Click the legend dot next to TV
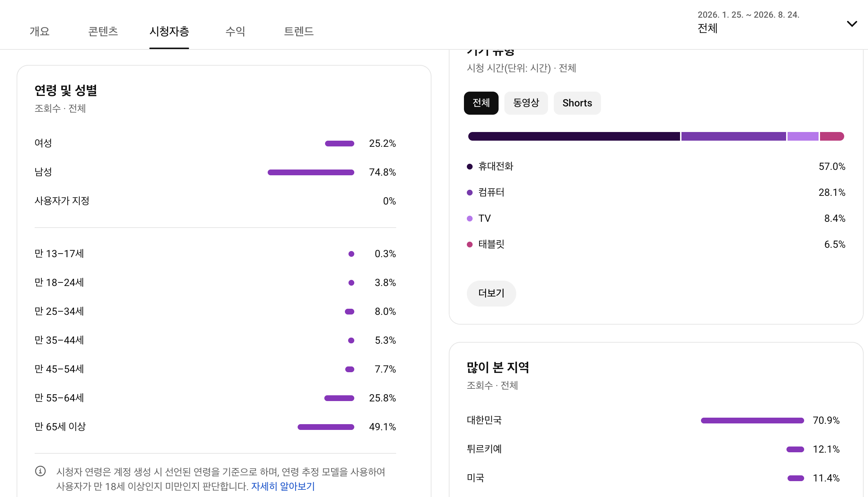The image size is (868, 497). pyautogui.click(x=470, y=219)
